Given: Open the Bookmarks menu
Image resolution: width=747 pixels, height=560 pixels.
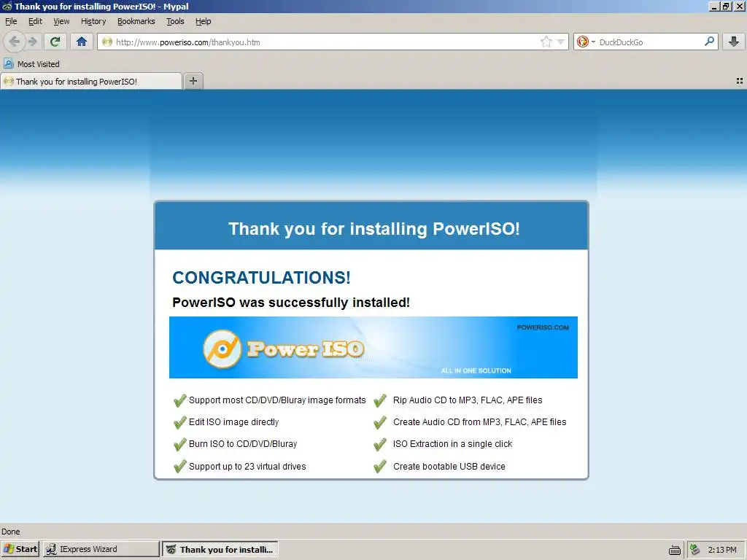Looking at the screenshot, I should [x=136, y=21].
